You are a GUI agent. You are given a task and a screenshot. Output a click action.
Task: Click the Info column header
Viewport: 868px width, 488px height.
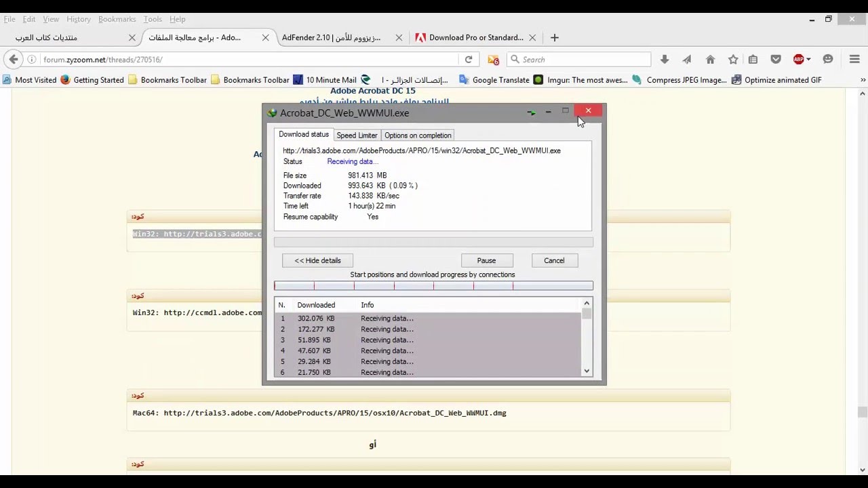368,305
